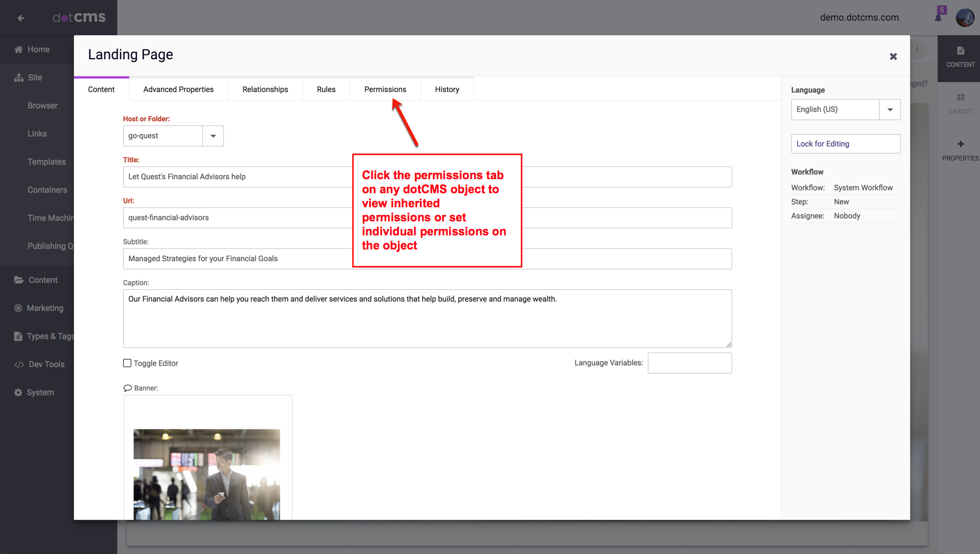Expand the Host or Folder dropdown
This screenshot has width=980, height=554.
[x=213, y=136]
